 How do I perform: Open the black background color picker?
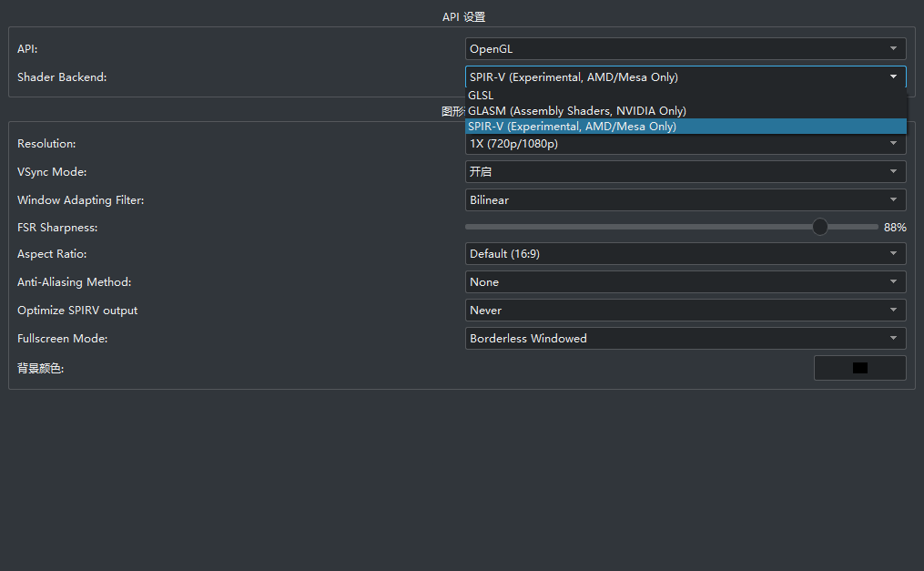(859, 368)
